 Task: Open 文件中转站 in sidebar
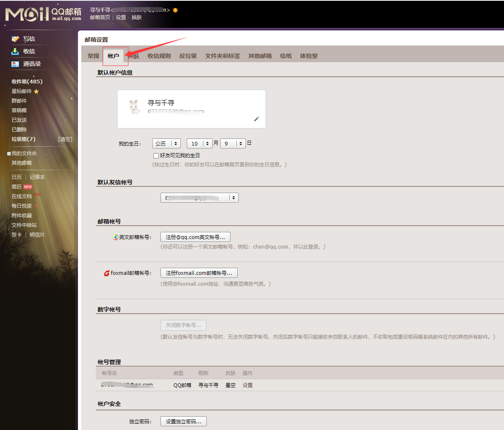[x=24, y=225]
